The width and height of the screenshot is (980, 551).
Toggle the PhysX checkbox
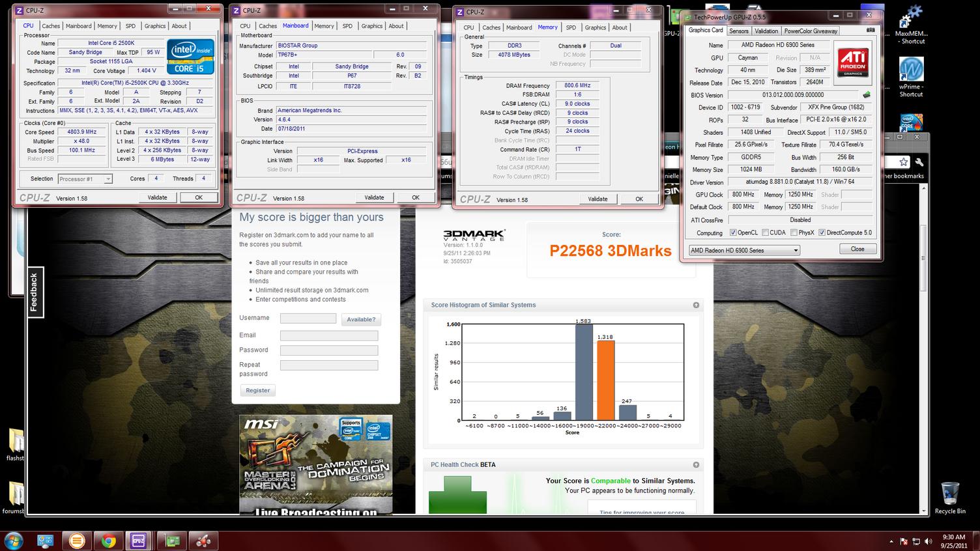tap(794, 233)
